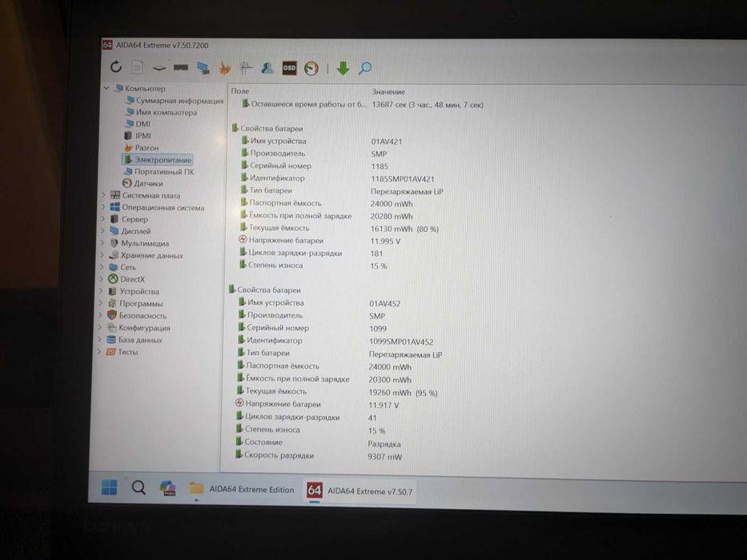Viewport: 747px width, 560px height.
Task: Open the CPUID panel toolbar icon
Action: (x=246, y=68)
